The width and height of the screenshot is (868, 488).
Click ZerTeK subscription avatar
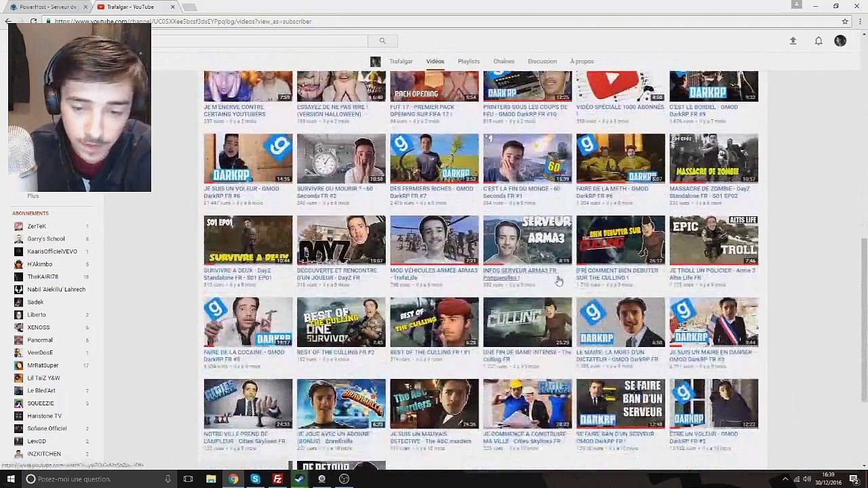[x=18, y=226]
